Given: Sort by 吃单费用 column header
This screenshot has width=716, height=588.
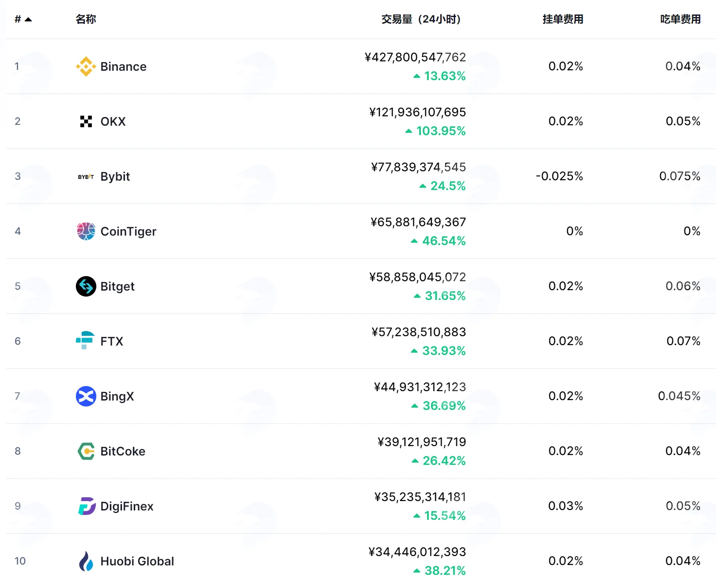Looking at the screenshot, I should (680, 19).
